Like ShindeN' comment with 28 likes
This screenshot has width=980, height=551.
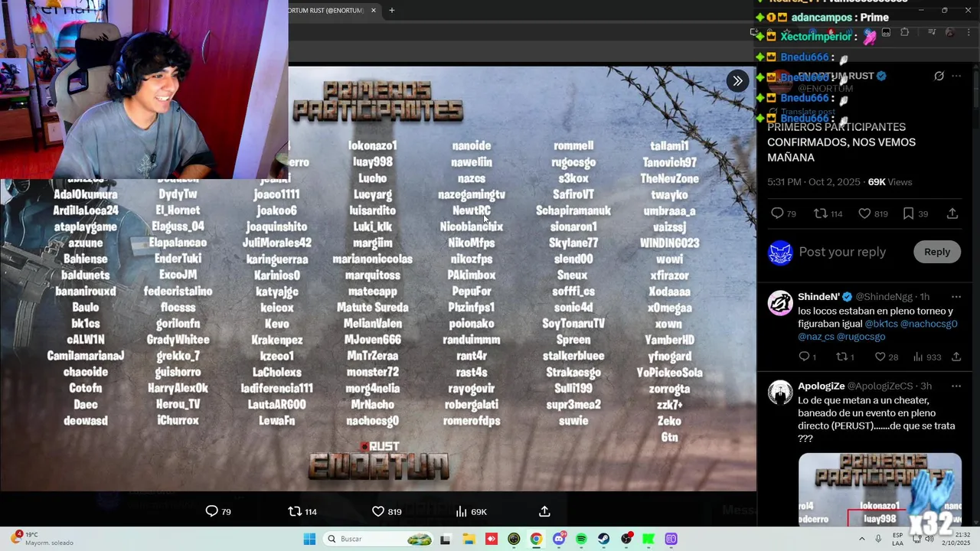pos(880,357)
